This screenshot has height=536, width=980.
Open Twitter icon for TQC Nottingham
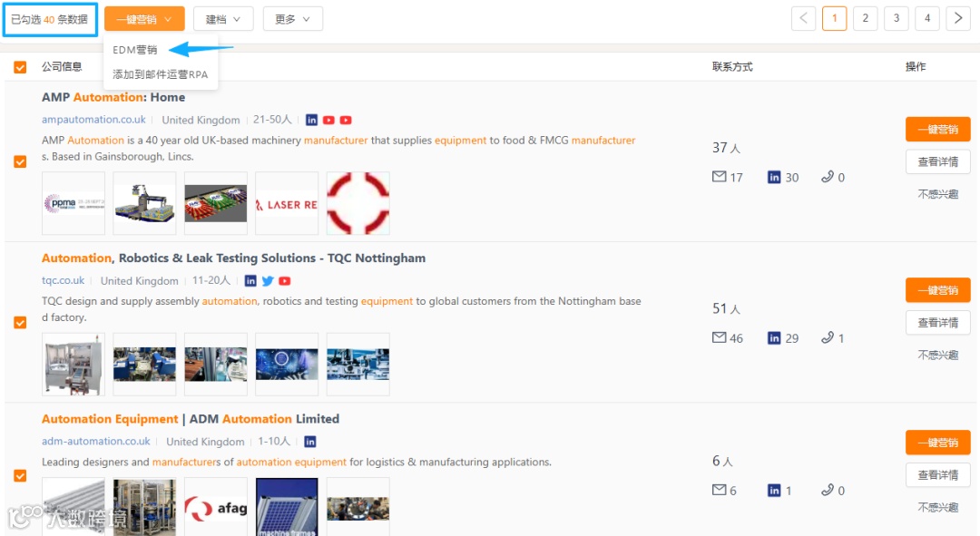click(268, 281)
